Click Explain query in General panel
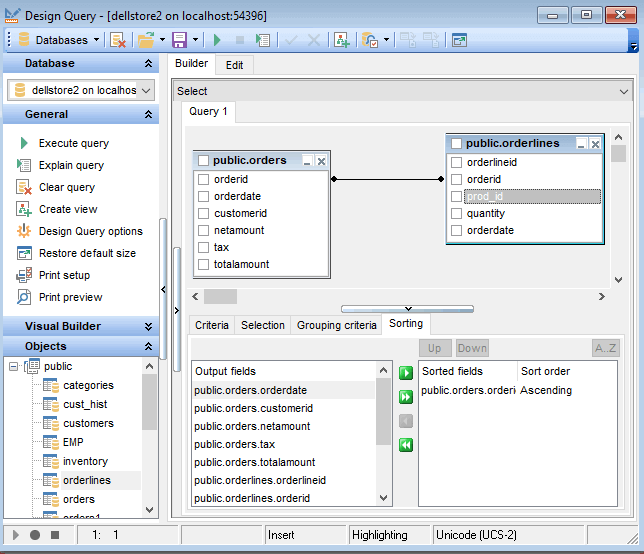Viewport: 644px width, 554px height. point(70,165)
